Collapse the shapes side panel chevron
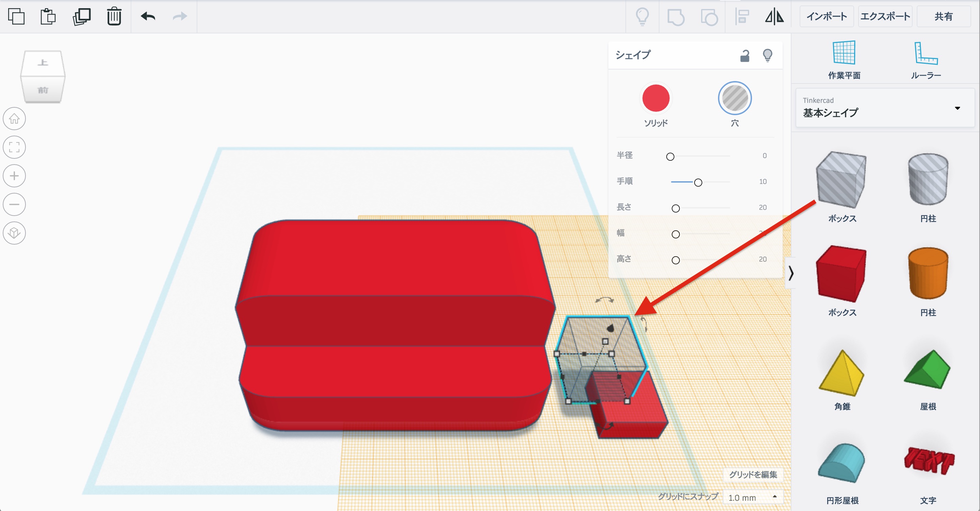Screen dimensions: 980x511 point(791,273)
